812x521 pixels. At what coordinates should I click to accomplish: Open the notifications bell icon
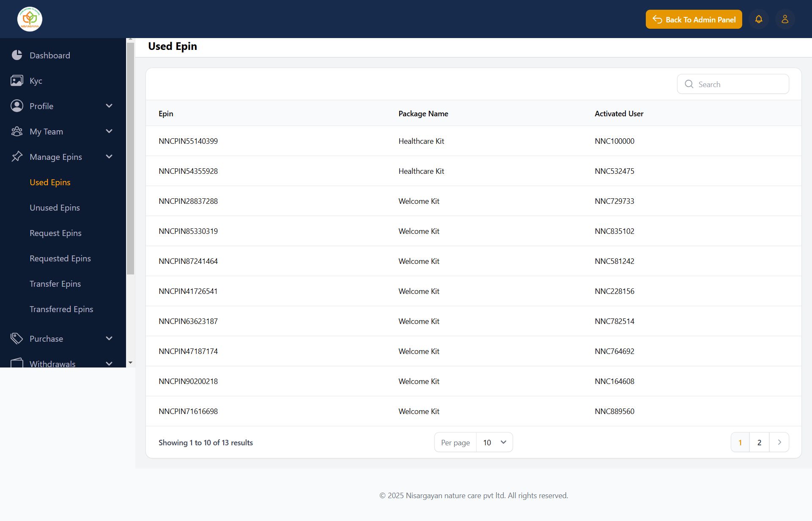pyautogui.click(x=759, y=19)
